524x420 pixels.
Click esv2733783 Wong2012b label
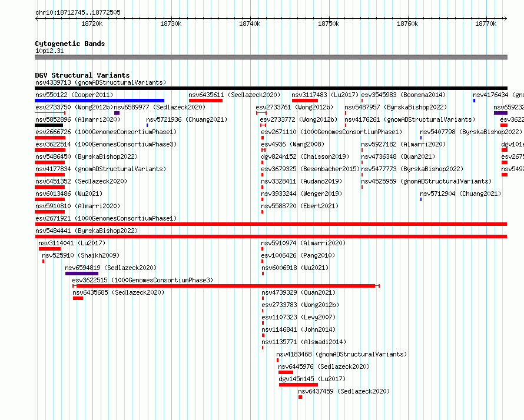300,305
